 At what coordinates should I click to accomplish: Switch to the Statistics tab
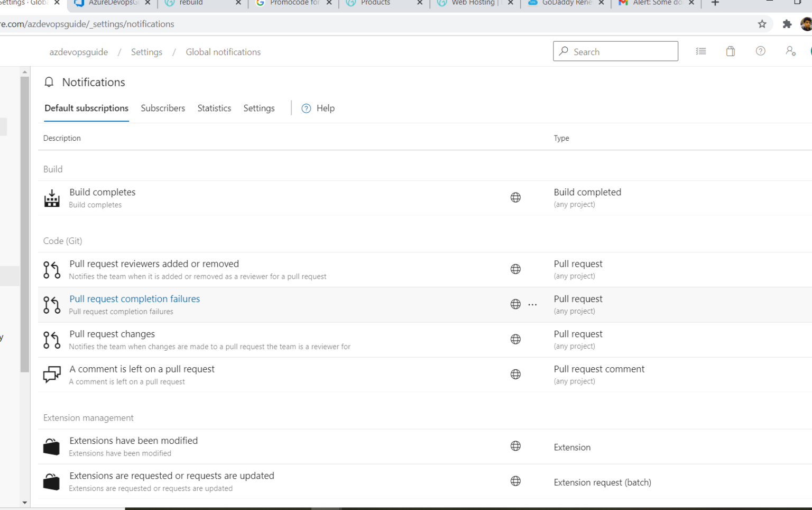coord(214,108)
